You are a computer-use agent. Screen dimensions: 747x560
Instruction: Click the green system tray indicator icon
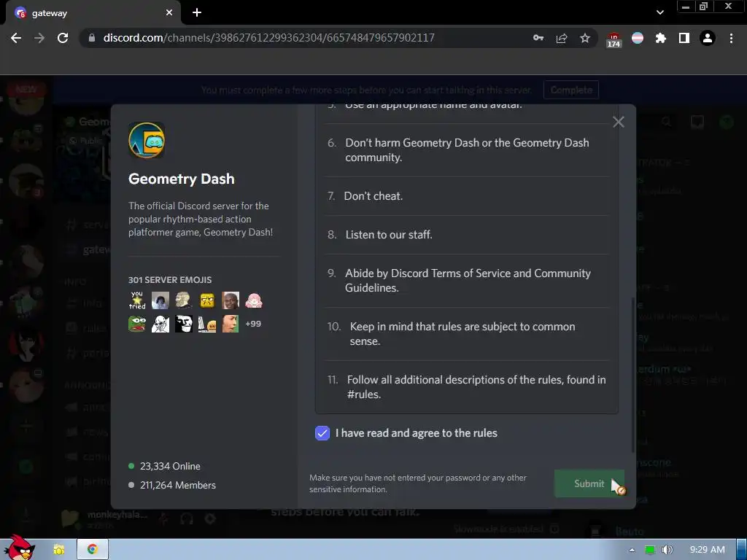(650, 550)
